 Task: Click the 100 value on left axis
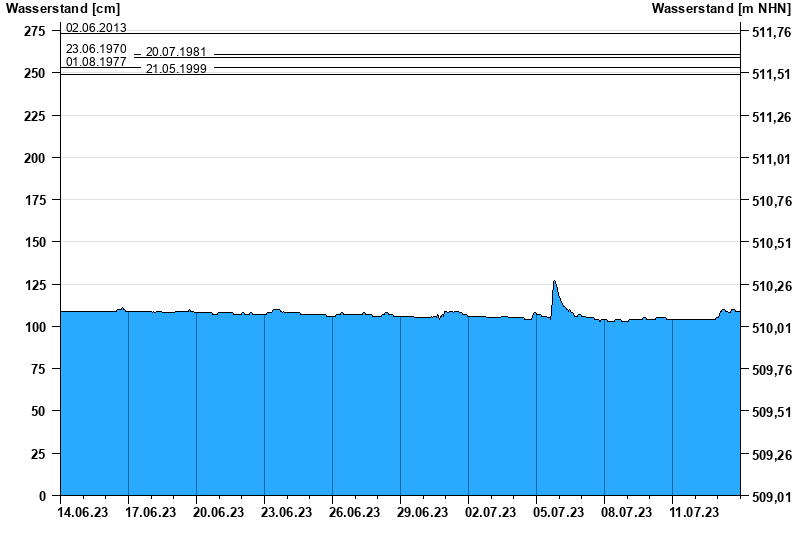(x=36, y=327)
